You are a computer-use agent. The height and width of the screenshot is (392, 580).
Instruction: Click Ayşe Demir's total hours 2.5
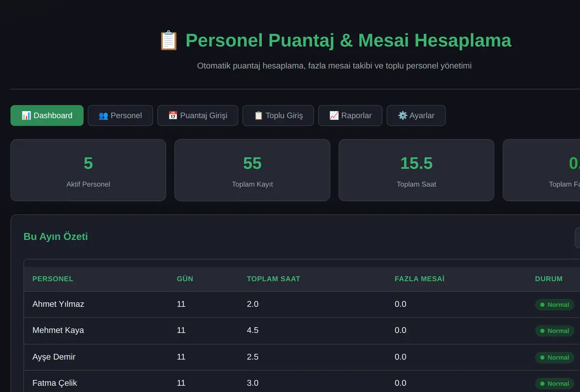[x=253, y=357]
